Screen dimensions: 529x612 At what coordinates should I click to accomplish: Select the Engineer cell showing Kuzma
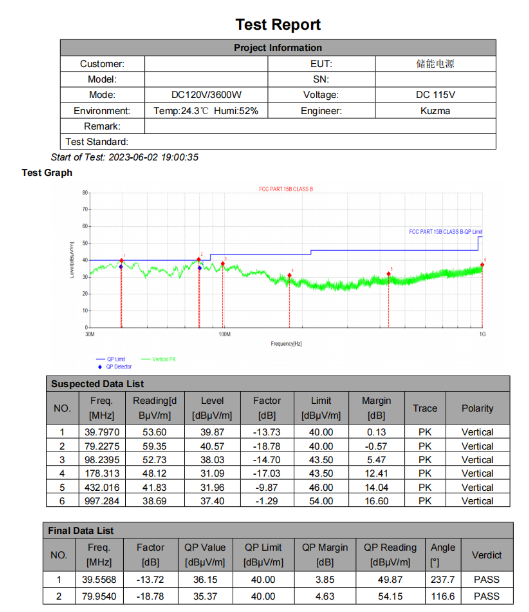pos(435,111)
